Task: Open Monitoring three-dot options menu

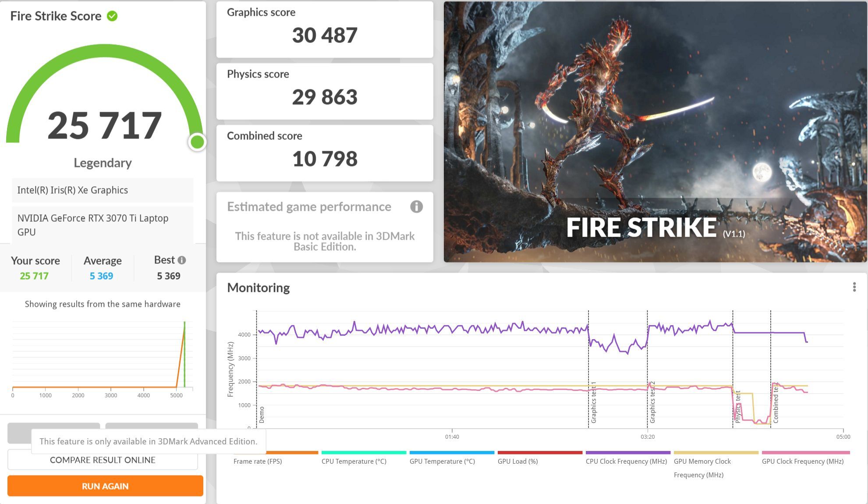Action: pyautogui.click(x=854, y=287)
